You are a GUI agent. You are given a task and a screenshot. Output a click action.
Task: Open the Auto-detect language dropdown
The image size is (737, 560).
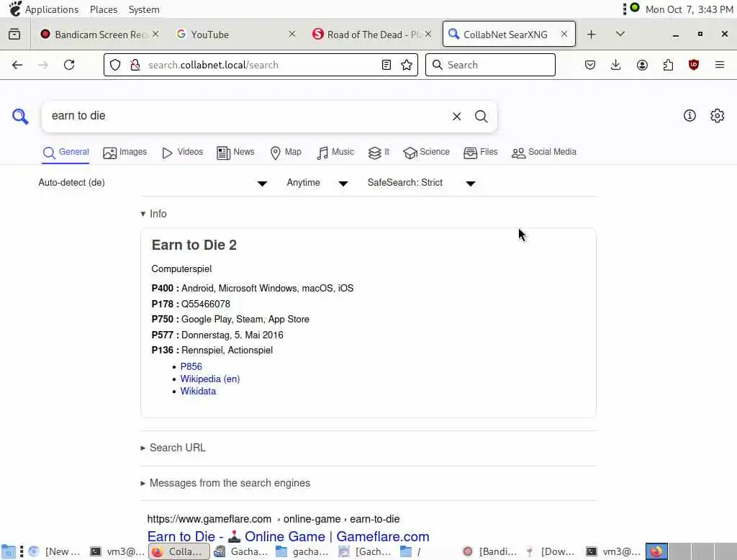pyautogui.click(x=153, y=182)
